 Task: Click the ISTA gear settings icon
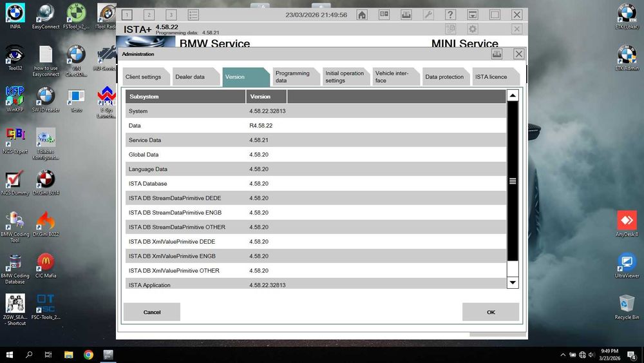tap(473, 29)
